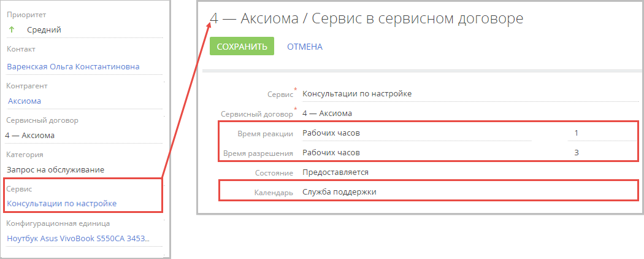The height and width of the screenshot is (259, 644).
Task: Click Сервисный договор field in the form
Action: pyautogui.click(x=470, y=113)
